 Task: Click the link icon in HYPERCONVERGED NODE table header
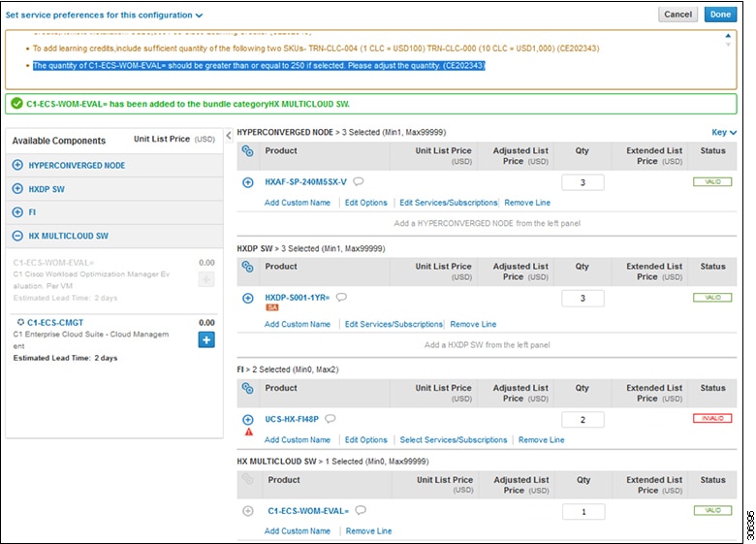tap(248, 151)
